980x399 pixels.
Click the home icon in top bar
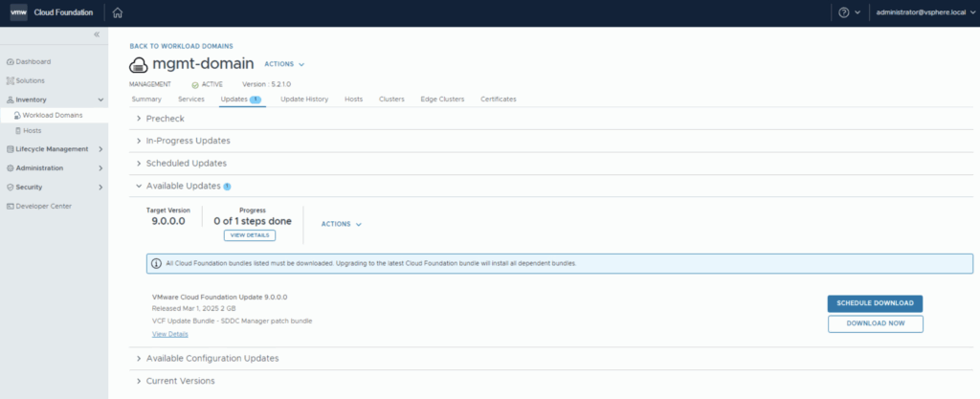tap(118, 12)
